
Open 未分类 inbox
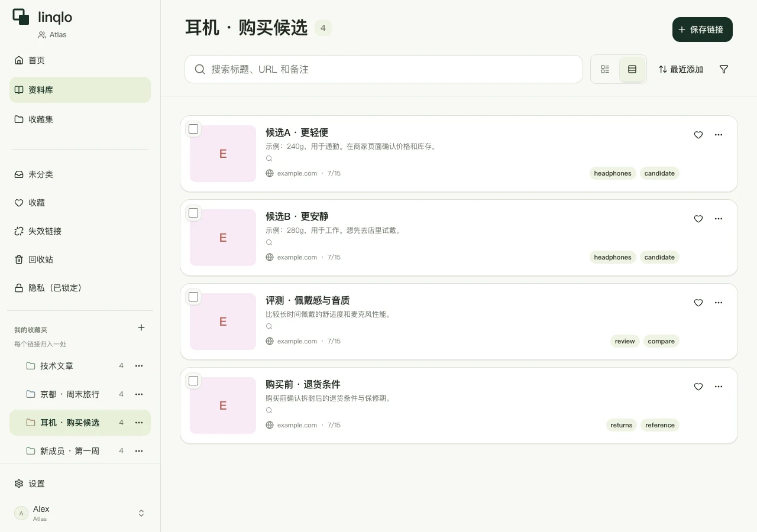point(80,174)
